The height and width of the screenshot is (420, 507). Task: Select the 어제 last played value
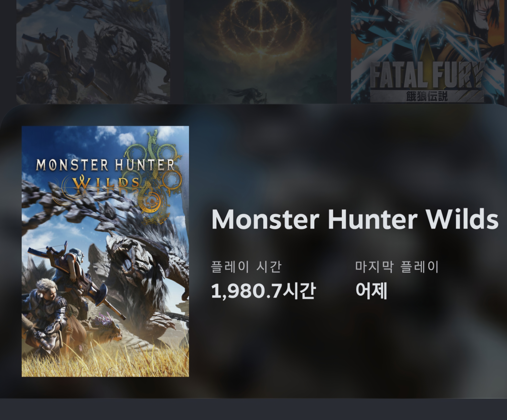click(372, 291)
